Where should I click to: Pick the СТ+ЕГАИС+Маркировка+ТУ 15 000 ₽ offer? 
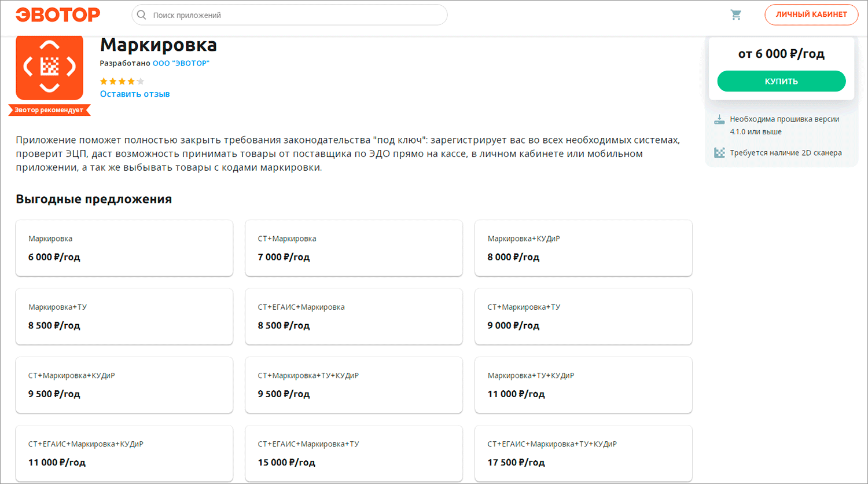click(354, 453)
